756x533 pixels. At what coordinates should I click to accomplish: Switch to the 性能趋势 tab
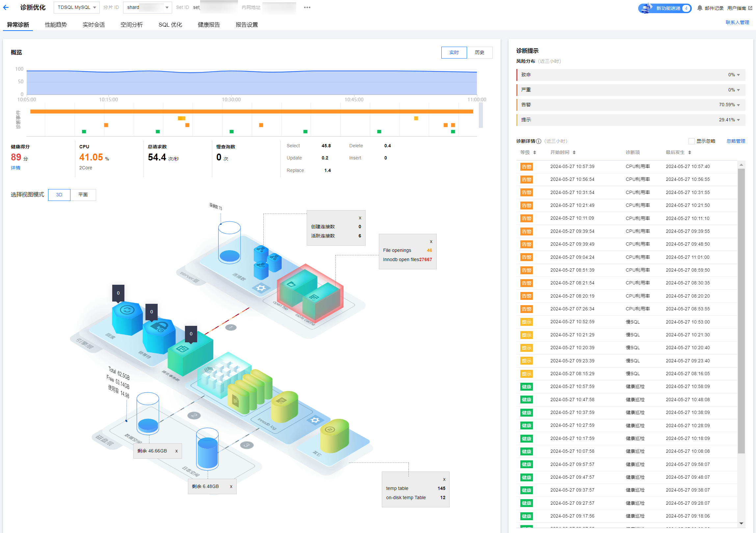coord(56,25)
